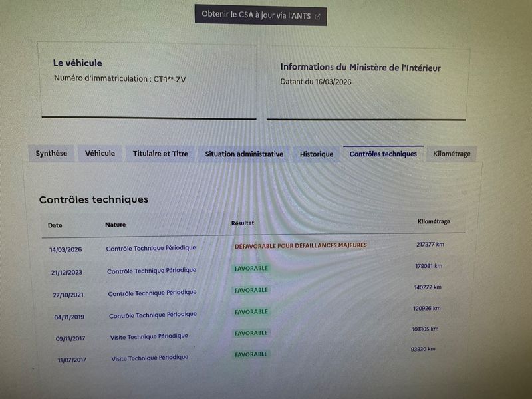
Task: Click the FAVORABLE badge for 11/07/2017
Action: 251,354
